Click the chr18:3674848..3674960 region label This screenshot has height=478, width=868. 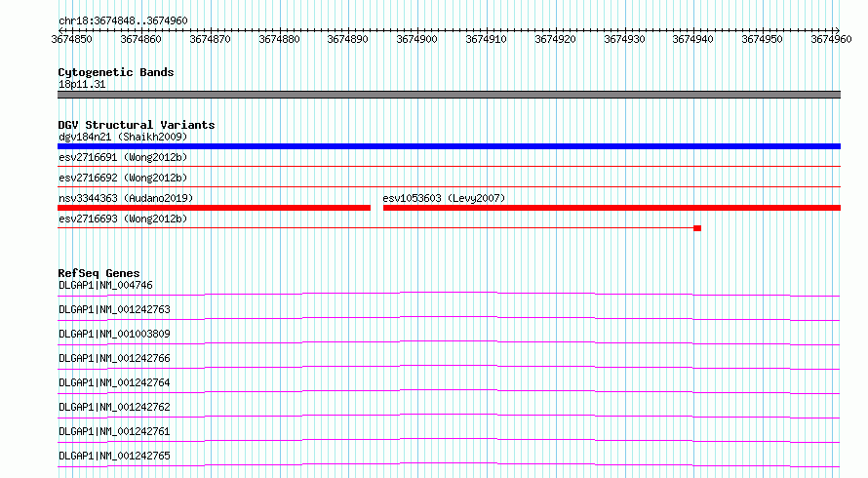pyautogui.click(x=123, y=20)
